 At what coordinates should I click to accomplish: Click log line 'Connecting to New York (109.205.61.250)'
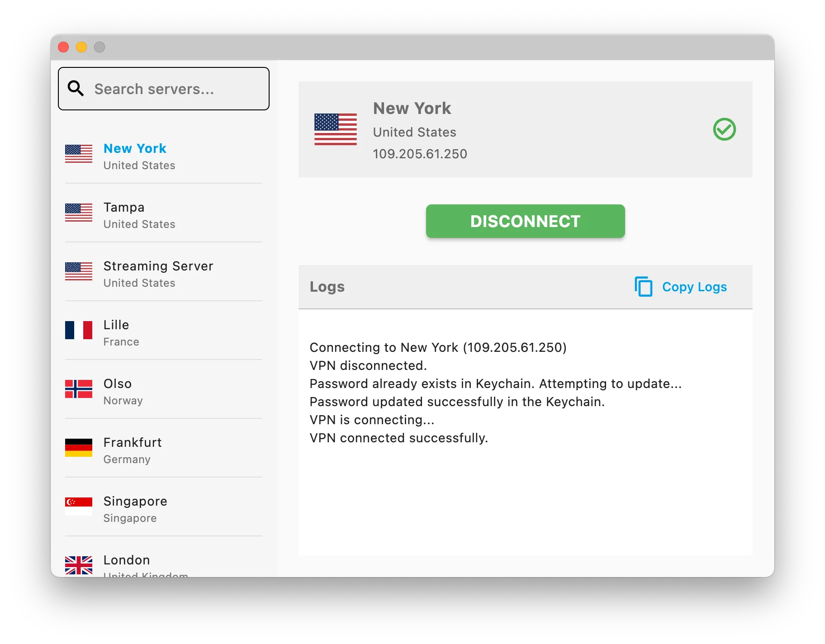[438, 347]
